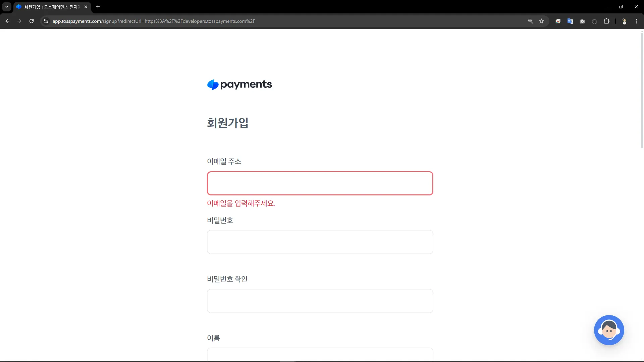Click the camera screenshot extension icon
Image resolution: width=644 pixels, height=362 pixels.
click(x=582, y=21)
